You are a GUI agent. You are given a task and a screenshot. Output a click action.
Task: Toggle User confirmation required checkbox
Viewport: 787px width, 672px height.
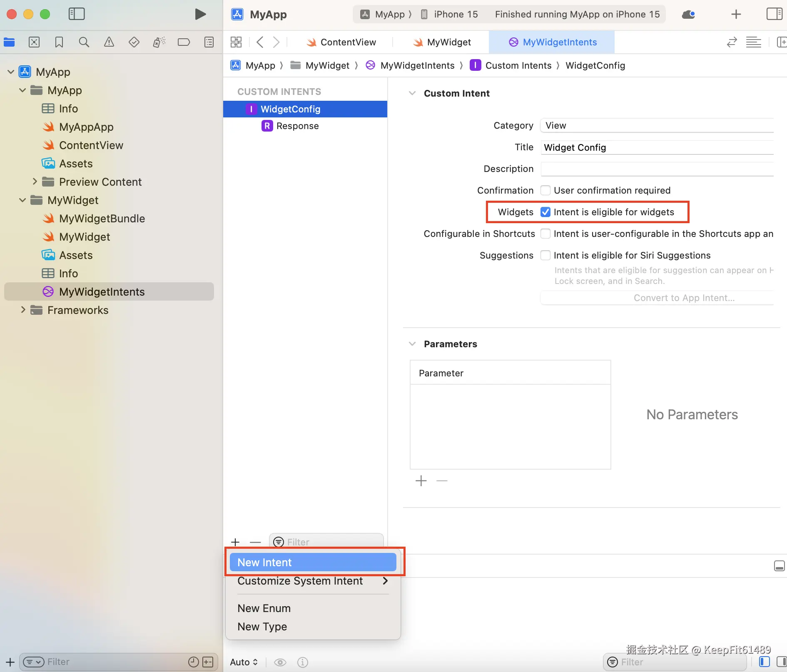pyautogui.click(x=545, y=190)
